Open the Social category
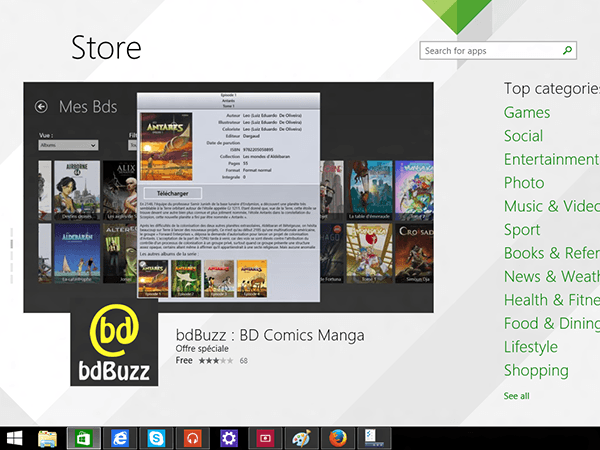This screenshot has height=450, width=600. [523, 136]
